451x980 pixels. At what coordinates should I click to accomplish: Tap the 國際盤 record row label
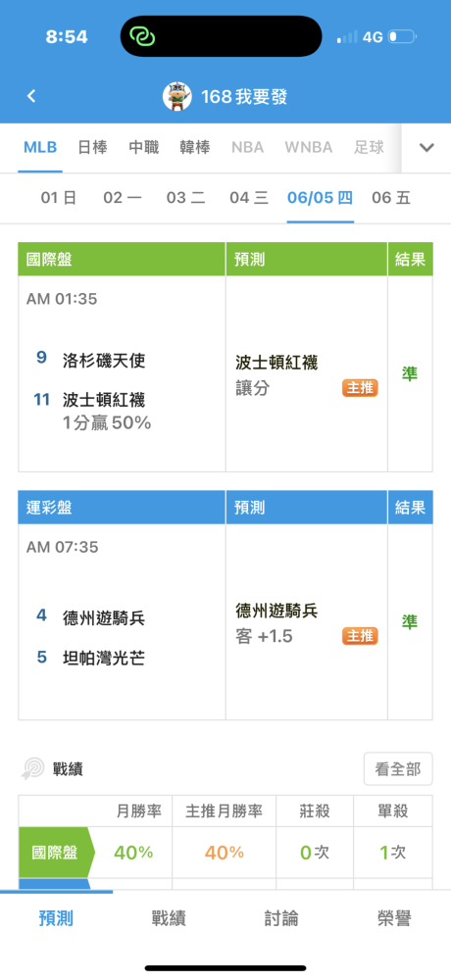click(56, 853)
